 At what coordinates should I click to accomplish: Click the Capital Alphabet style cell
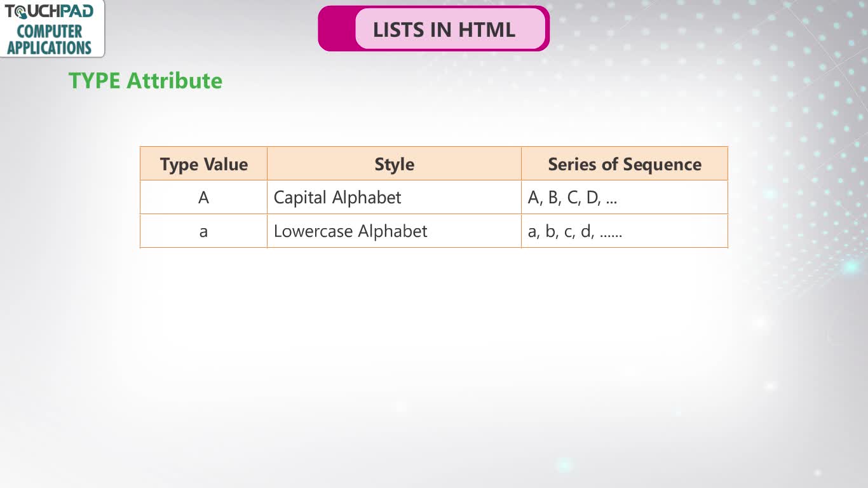[394, 198]
